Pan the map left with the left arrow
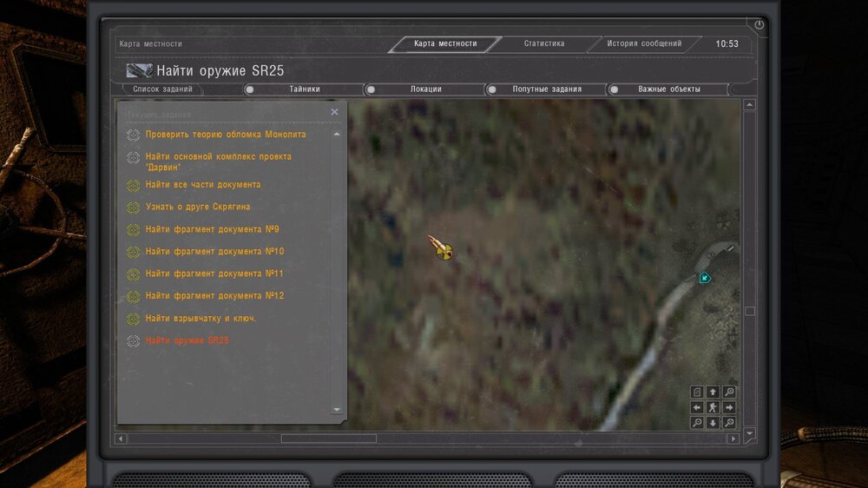868x488 pixels. 697,408
